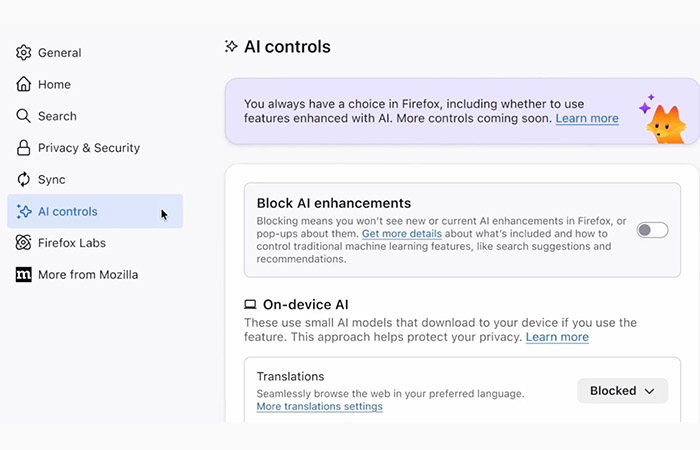Open the Translations Blocked dropdown
Viewport: 700px width, 450px height.
(622, 391)
